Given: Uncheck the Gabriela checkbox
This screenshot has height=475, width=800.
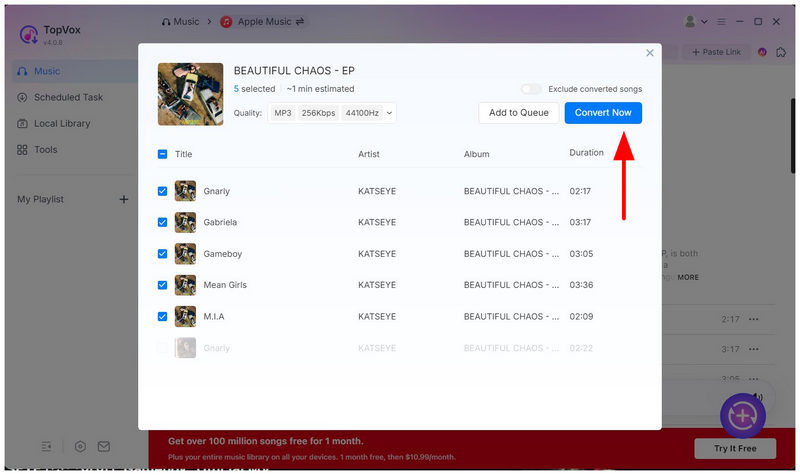Looking at the screenshot, I should pos(162,222).
